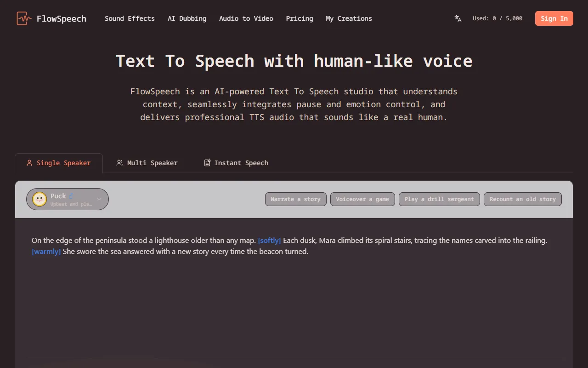588x368 pixels.
Task: Go to the AI Dubbing page
Action: pyautogui.click(x=187, y=18)
